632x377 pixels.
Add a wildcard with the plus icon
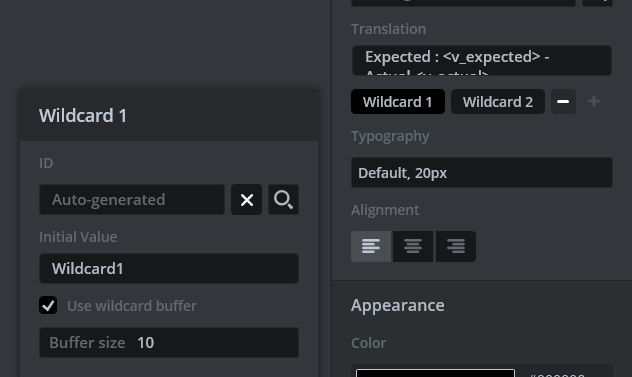[x=594, y=102]
